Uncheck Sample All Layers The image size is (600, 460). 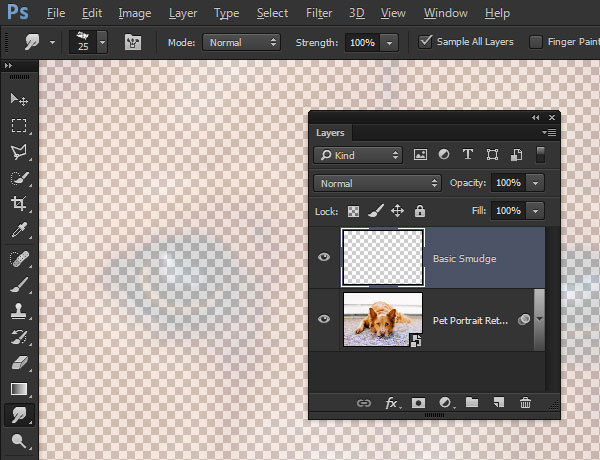[425, 42]
